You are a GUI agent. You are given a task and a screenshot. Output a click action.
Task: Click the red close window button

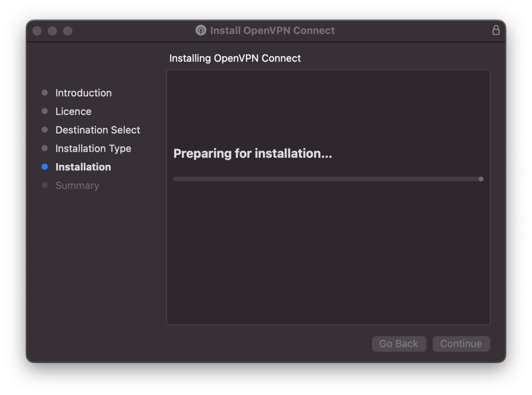point(37,31)
